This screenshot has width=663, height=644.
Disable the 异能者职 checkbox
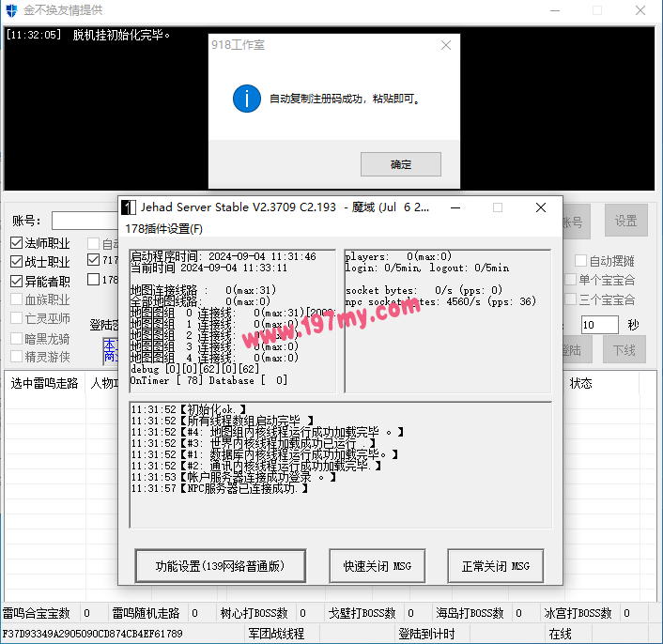pos(17,281)
